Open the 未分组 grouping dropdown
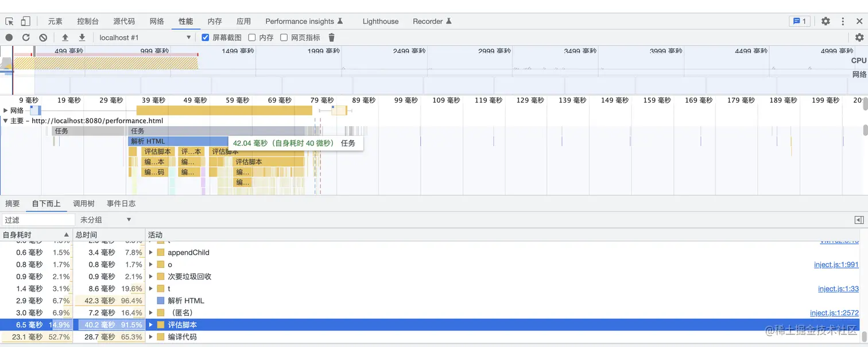868x347 pixels. [x=106, y=220]
